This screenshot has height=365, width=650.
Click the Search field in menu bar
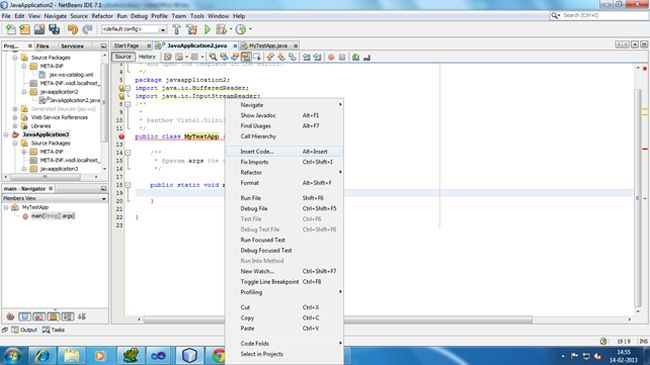coord(599,15)
